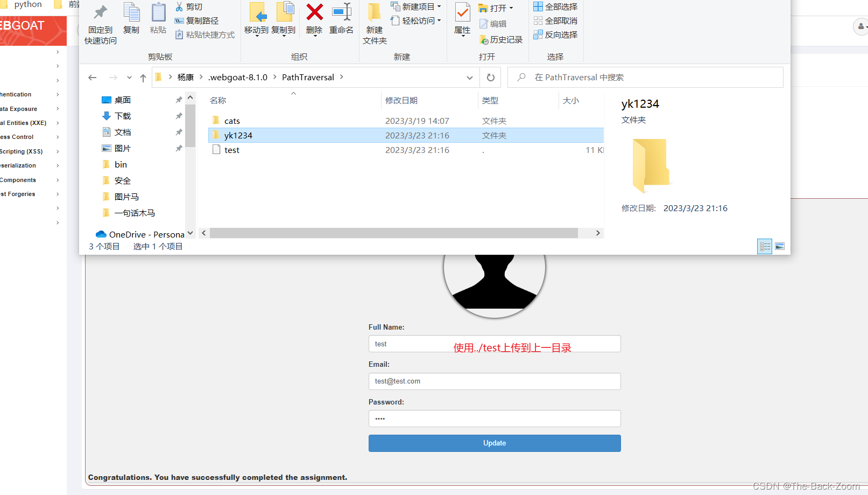The width and height of the screenshot is (868, 495).
Task: Click Select none (全部取消)
Action: pyautogui.click(x=555, y=21)
